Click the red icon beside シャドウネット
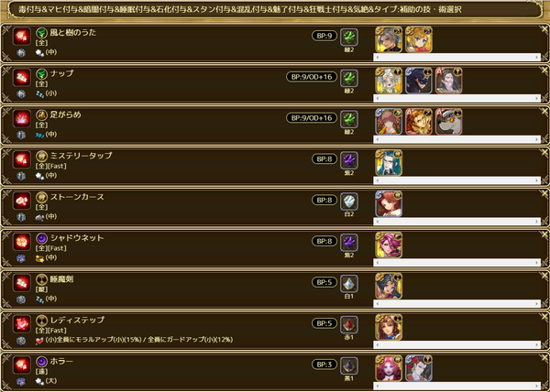 coord(22,242)
